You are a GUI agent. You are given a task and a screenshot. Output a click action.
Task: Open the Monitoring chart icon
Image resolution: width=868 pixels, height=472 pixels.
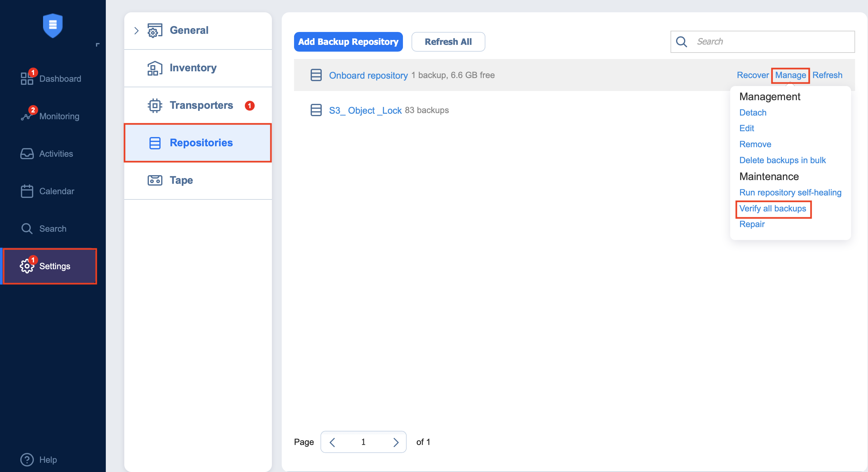point(26,116)
